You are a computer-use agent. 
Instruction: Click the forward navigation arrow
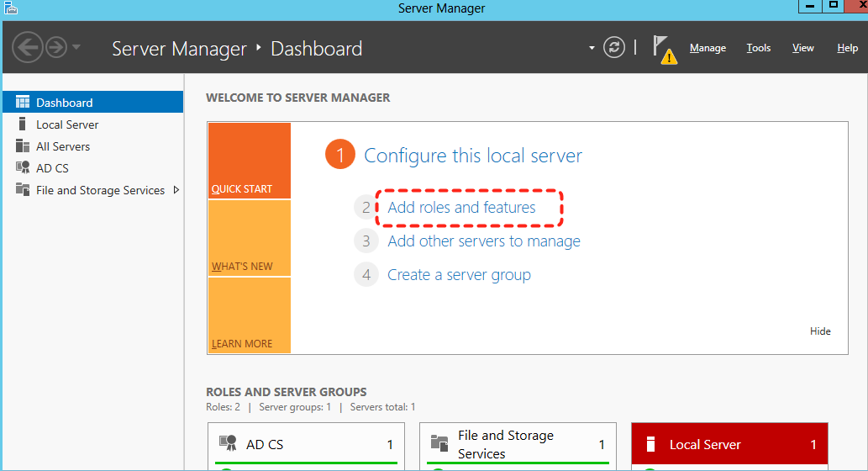point(56,47)
